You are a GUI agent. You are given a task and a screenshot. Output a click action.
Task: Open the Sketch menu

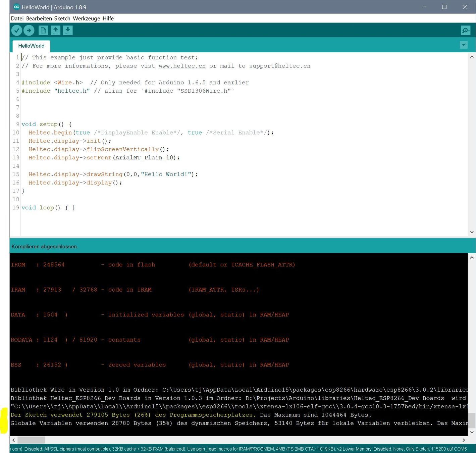point(62,18)
